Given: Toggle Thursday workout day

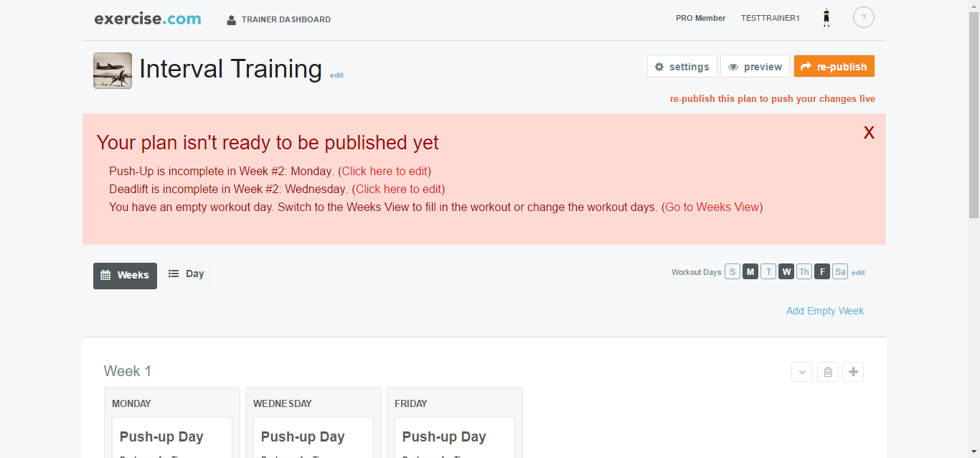Looking at the screenshot, I should (804, 272).
